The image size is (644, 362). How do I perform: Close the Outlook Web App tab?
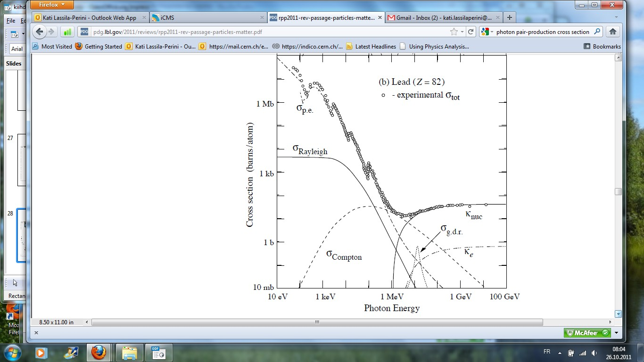click(144, 17)
